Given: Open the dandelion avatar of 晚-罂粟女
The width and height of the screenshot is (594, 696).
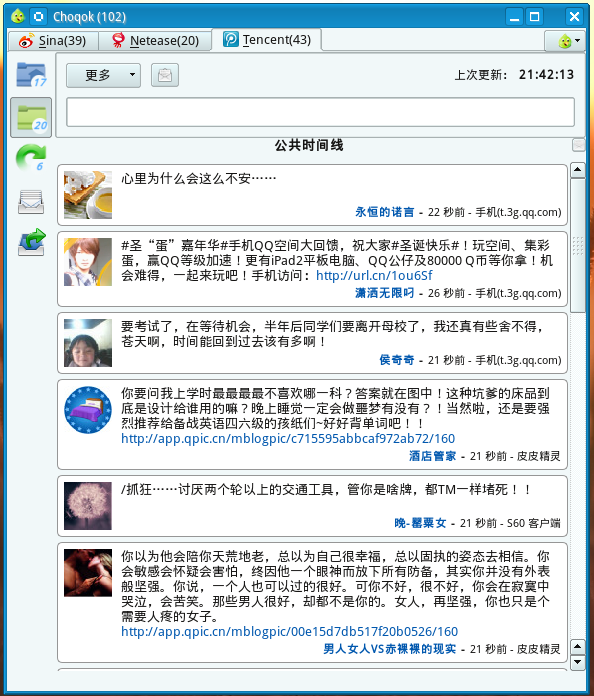Looking at the screenshot, I should (x=88, y=506).
